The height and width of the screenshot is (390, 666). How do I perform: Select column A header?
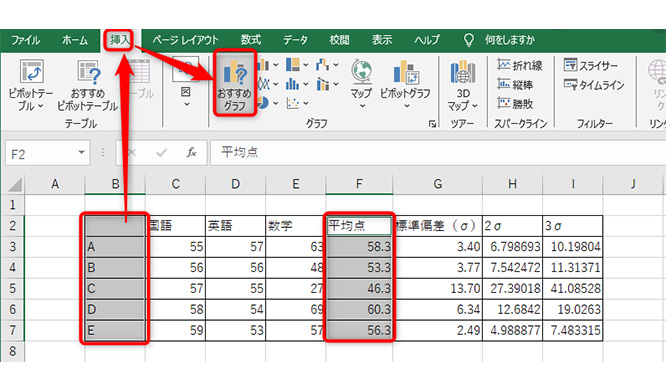click(x=55, y=184)
